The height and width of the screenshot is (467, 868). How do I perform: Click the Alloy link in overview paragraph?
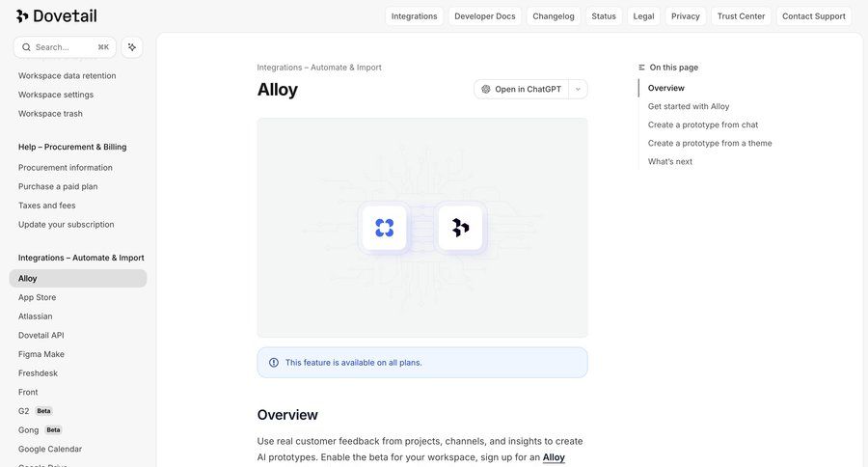click(x=554, y=457)
